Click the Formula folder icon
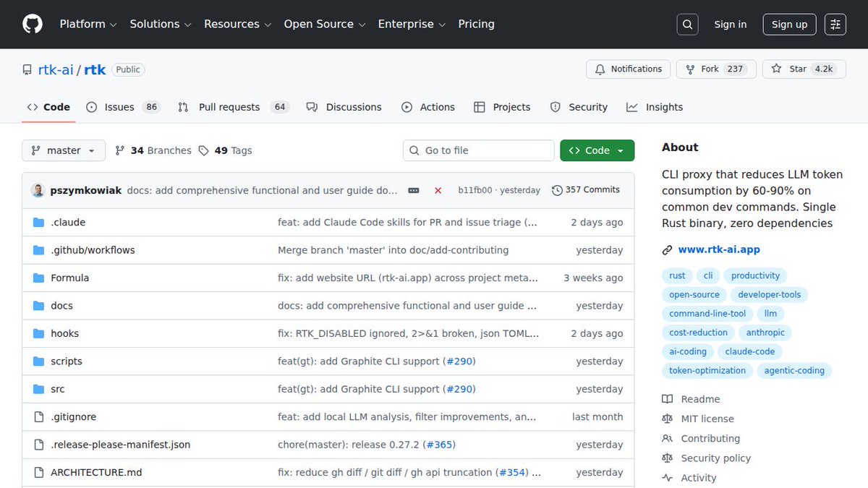 (x=39, y=278)
